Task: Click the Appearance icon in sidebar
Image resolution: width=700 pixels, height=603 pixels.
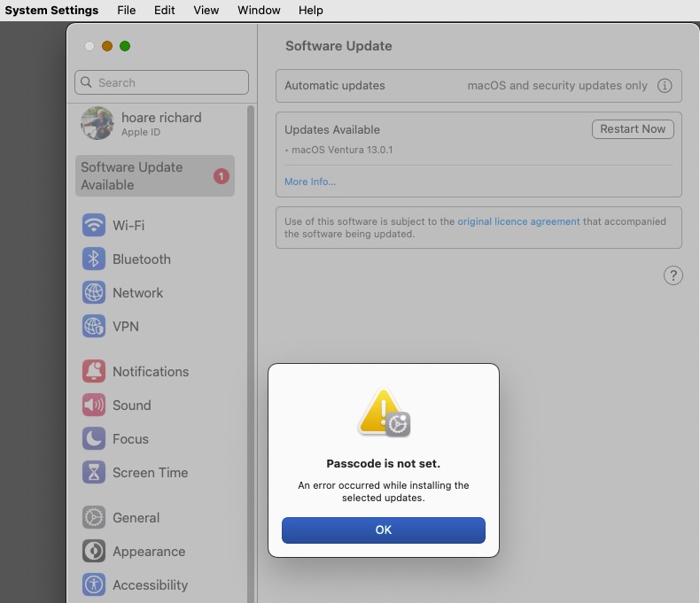Action: pos(94,552)
